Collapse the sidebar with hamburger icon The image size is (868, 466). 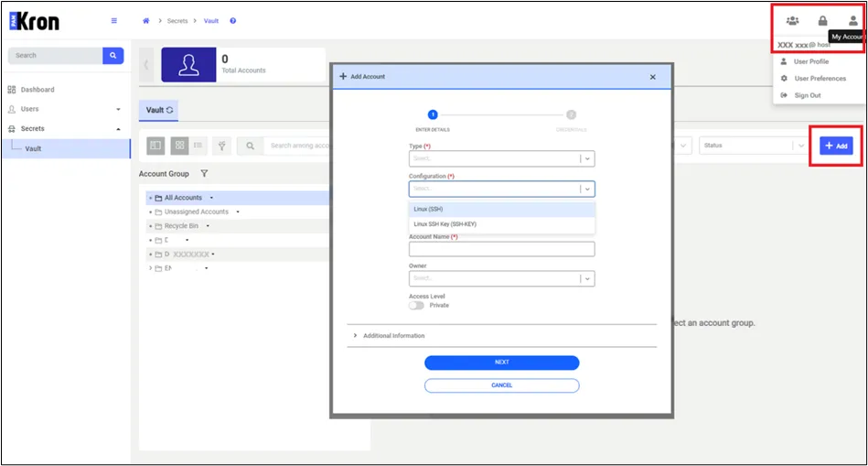pyautogui.click(x=114, y=21)
